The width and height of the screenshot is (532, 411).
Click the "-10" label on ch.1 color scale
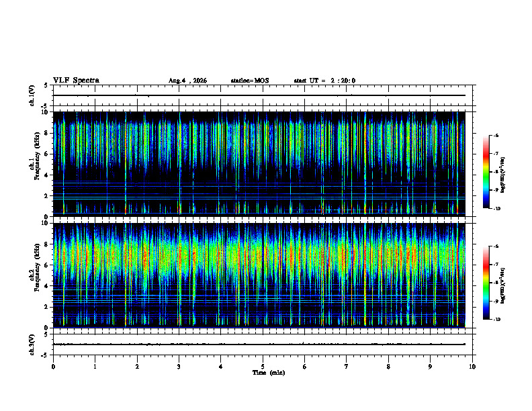496,209
